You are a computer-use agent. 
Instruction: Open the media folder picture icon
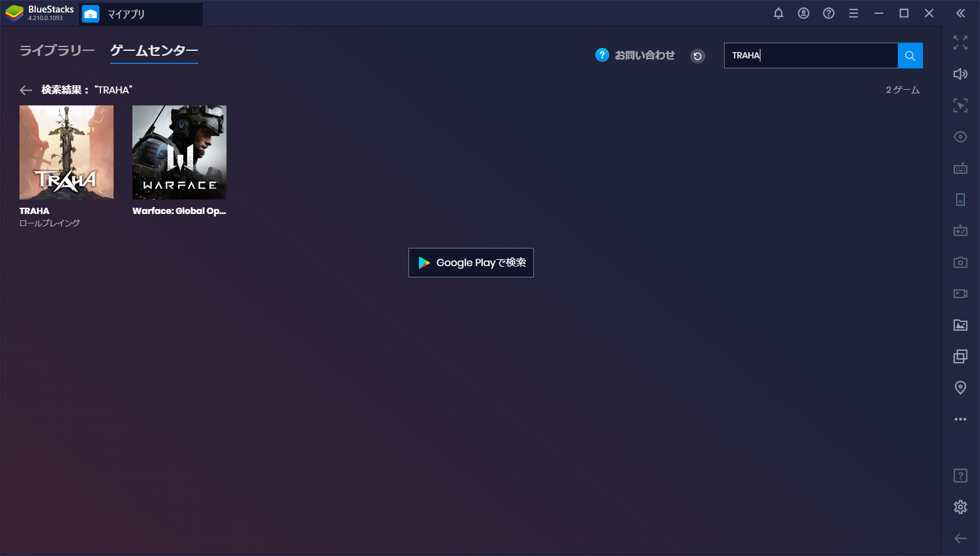(961, 325)
